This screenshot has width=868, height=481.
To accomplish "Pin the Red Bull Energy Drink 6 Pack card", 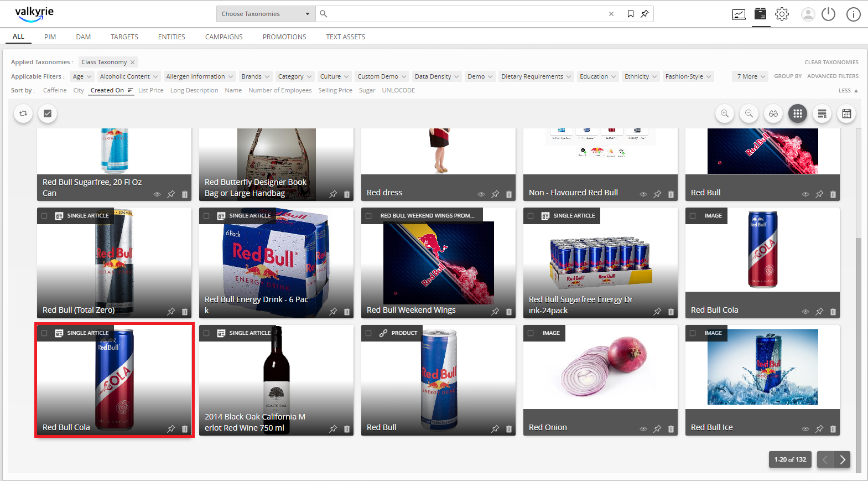I will (333, 312).
